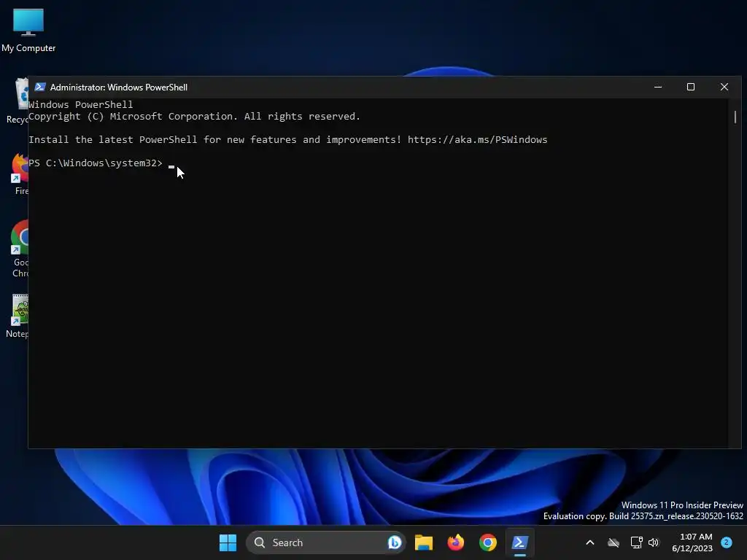Close the PowerShell window
Image resolution: width=747 pixels, height=560 pixels.
724,87
